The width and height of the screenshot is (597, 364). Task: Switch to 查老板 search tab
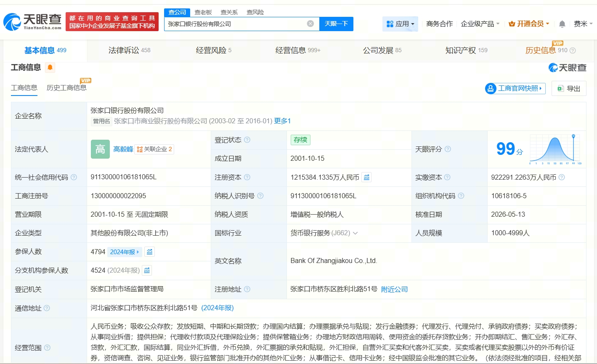click(x=203, y=12)
